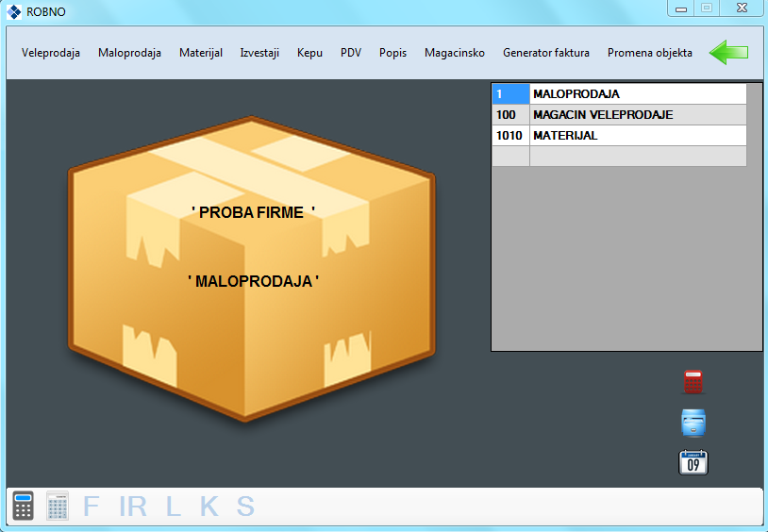Launch the dark calculator in bottom toolbar
The height and width of the screenshot is (532, 768).
tap(24, 507)
